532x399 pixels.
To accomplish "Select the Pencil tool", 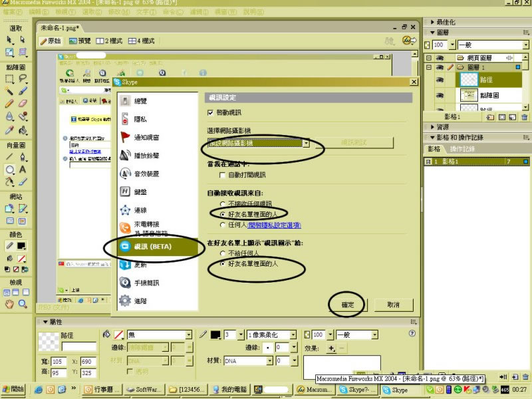I will (9, 103).
